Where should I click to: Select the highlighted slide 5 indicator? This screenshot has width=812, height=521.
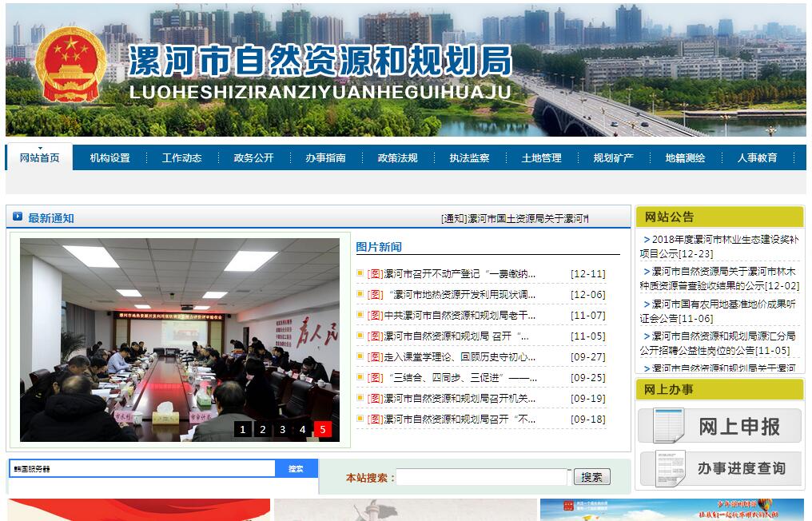(x=322, y=430)
